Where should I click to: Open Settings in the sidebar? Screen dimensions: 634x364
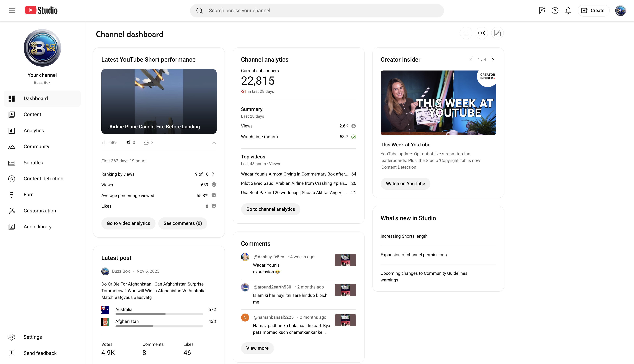pos(42,337)
